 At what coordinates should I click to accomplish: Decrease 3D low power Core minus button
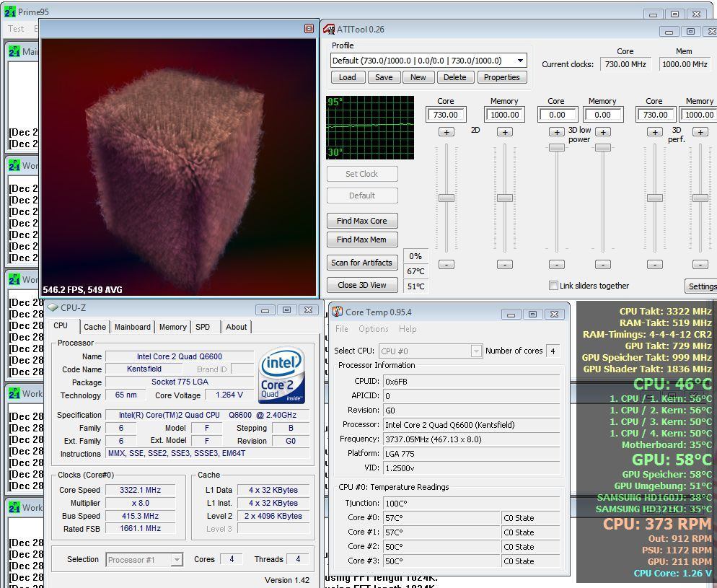[556, 264]
